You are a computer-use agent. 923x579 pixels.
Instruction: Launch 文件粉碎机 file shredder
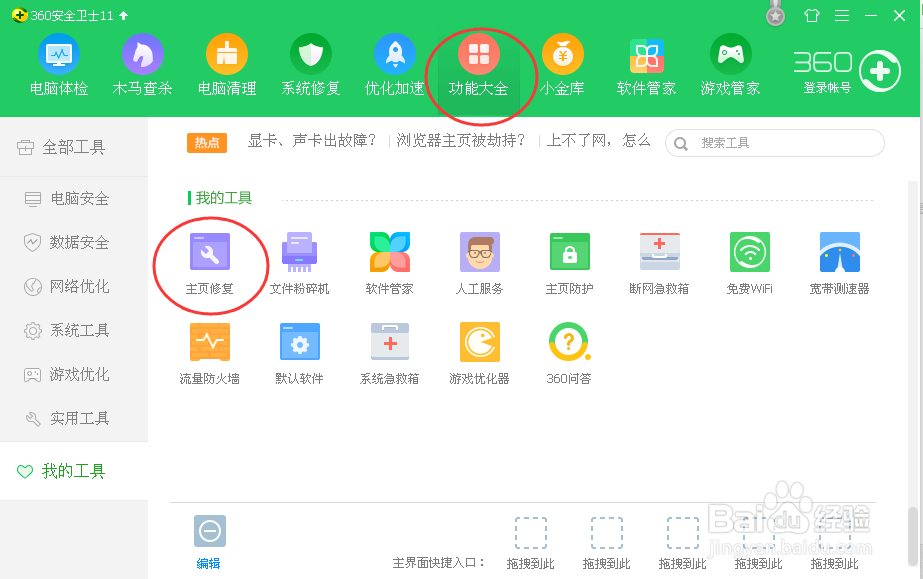(x=299, y=264)
